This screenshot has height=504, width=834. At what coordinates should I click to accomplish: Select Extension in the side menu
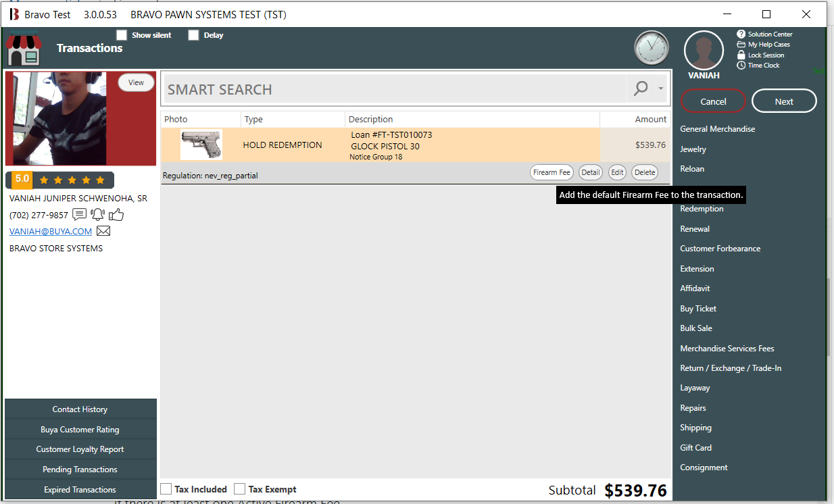tap(697, 269)
